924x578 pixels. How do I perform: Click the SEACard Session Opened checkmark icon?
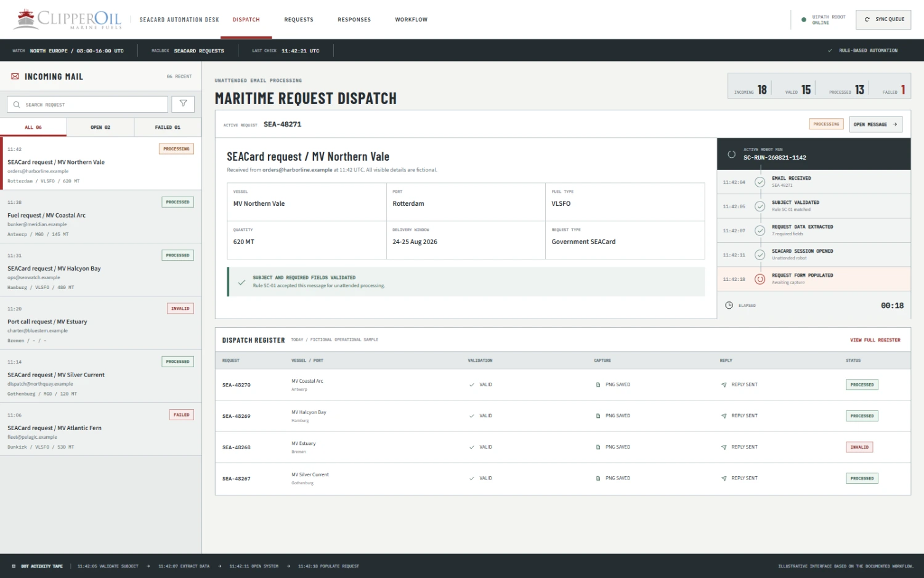pyautogui.click(x=760, y=254)
